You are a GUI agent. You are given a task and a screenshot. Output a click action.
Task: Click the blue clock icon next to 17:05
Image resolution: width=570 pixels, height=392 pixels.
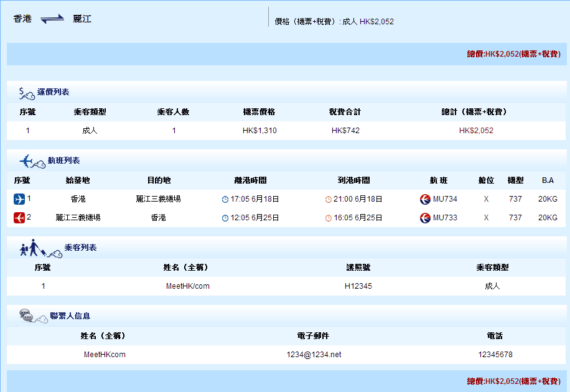point(225,200)
